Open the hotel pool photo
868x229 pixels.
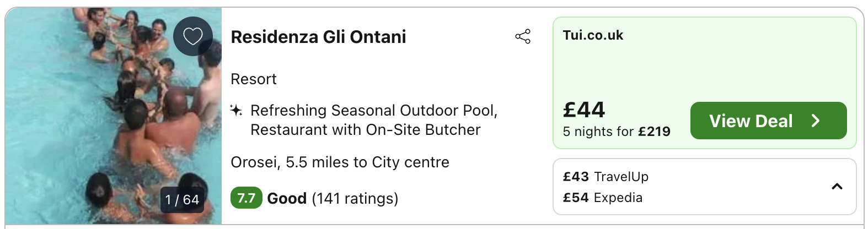(x=114, y=116)
